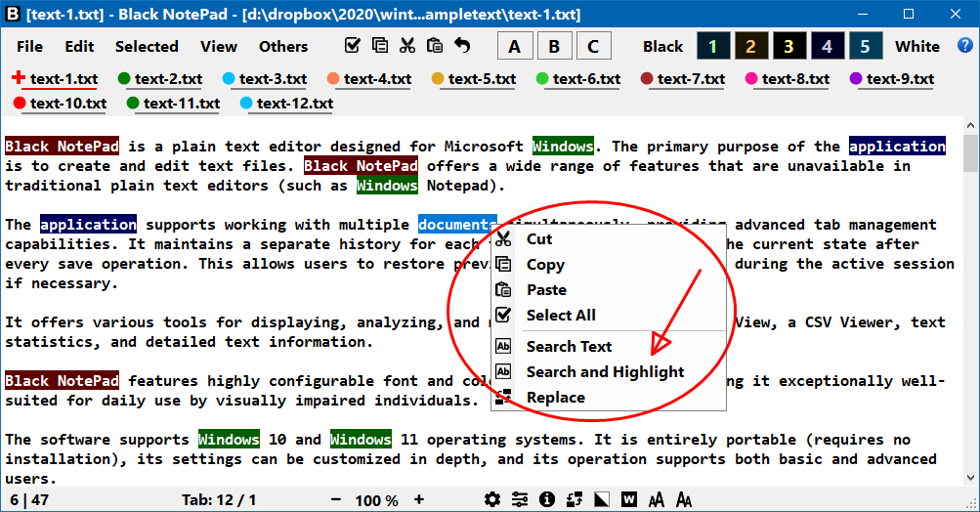
Task: Select color scheme swatch 2
Action: point(750,46)
